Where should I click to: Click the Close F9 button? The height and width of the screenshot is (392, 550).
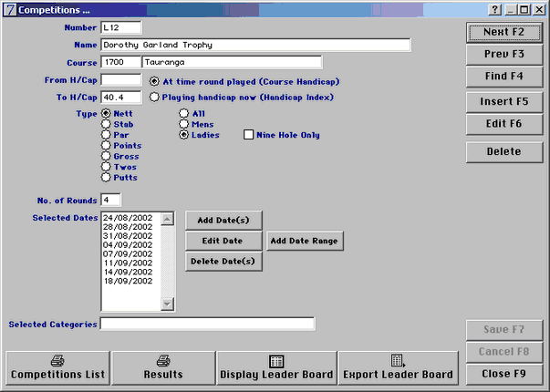point(504,374)
